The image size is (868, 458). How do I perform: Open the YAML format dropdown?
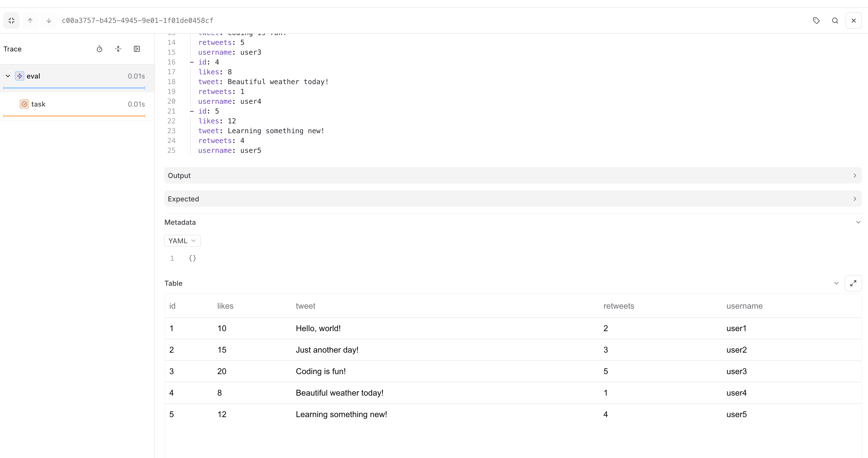182,240
